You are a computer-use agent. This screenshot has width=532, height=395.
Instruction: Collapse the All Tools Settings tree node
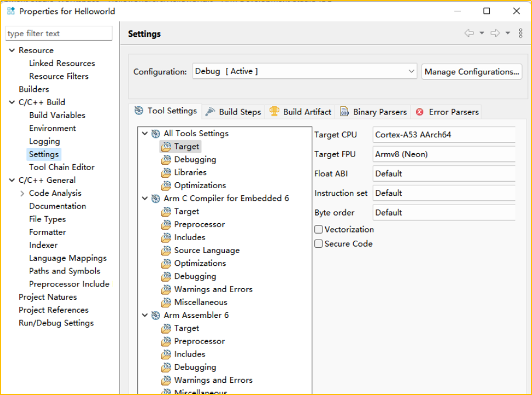tap(145, 134)
